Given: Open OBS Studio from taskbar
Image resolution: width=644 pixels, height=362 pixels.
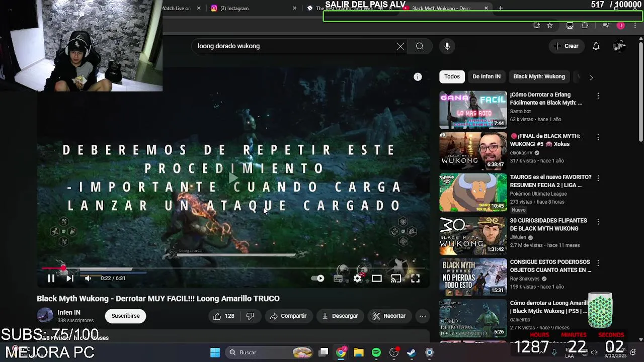Looking at the screenshot, I should coord(394,352).
